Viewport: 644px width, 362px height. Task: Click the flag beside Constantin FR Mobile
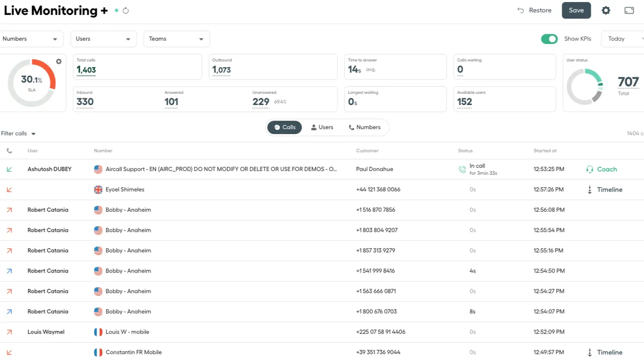pos(98,352)
